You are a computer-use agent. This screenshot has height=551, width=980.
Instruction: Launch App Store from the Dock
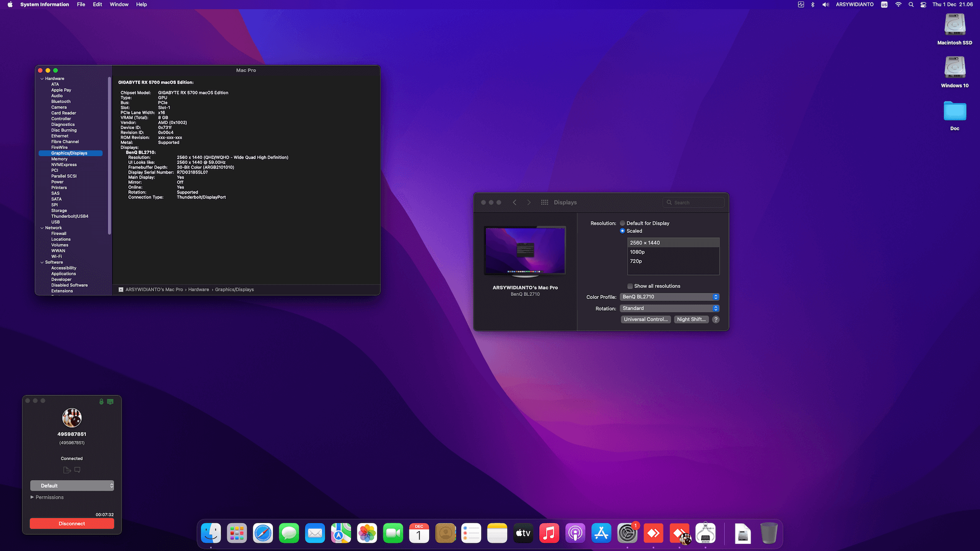(601, 534)
